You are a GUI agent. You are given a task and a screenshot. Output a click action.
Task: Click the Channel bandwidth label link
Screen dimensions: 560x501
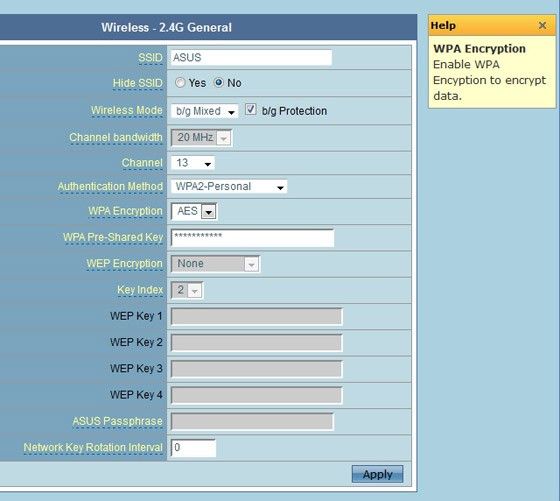coord(116,137)
